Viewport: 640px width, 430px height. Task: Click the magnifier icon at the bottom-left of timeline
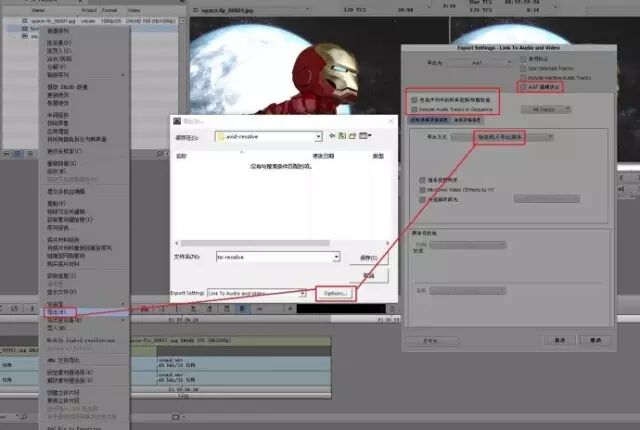coord(24,417)
